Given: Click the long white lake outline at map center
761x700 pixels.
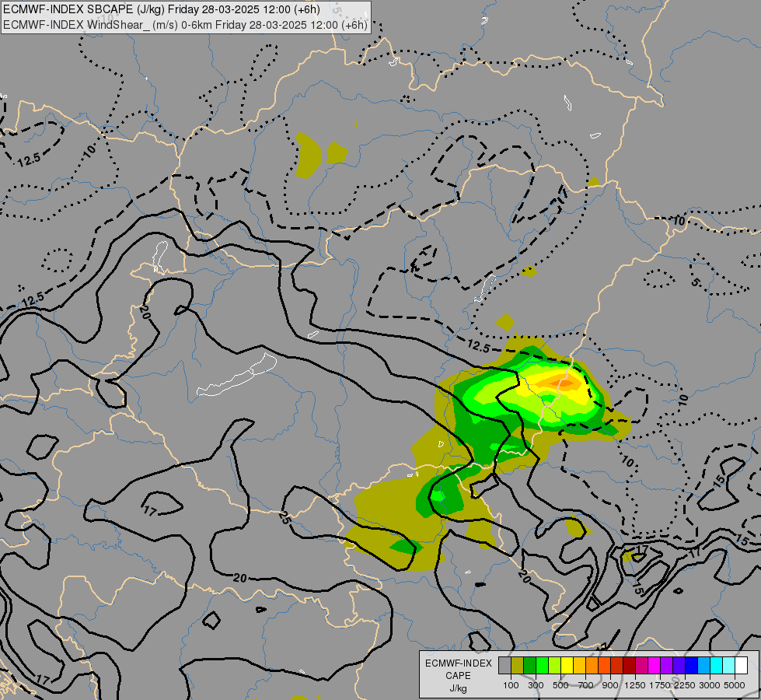Looking at the screenshot, I should pyautogui.click(x=237, y=376).
